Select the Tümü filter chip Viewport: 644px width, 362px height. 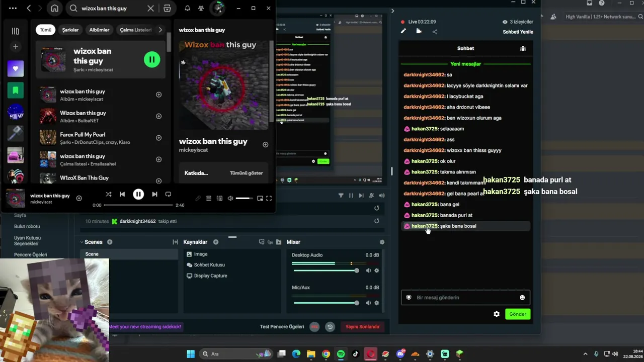pos(46,30)
